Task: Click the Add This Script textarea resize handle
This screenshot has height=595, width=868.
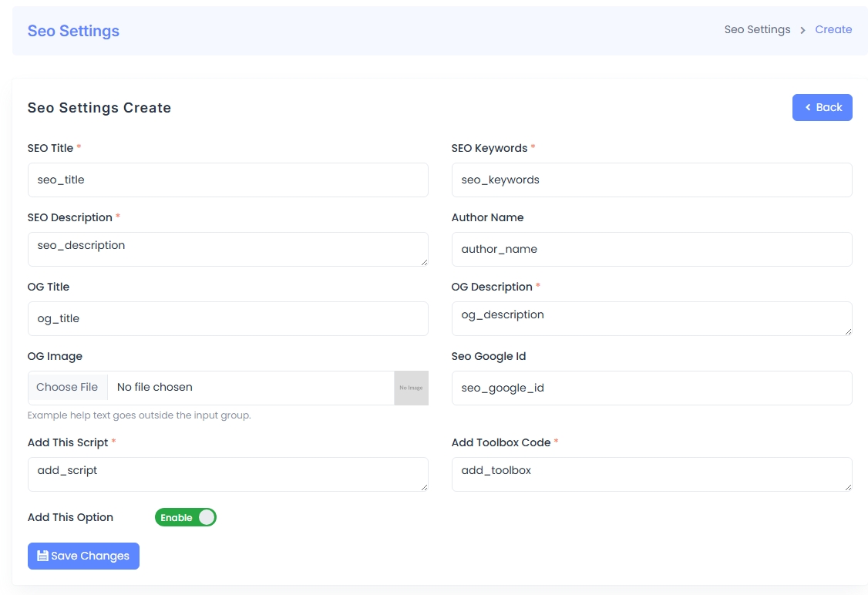Action: pos(424,487)
